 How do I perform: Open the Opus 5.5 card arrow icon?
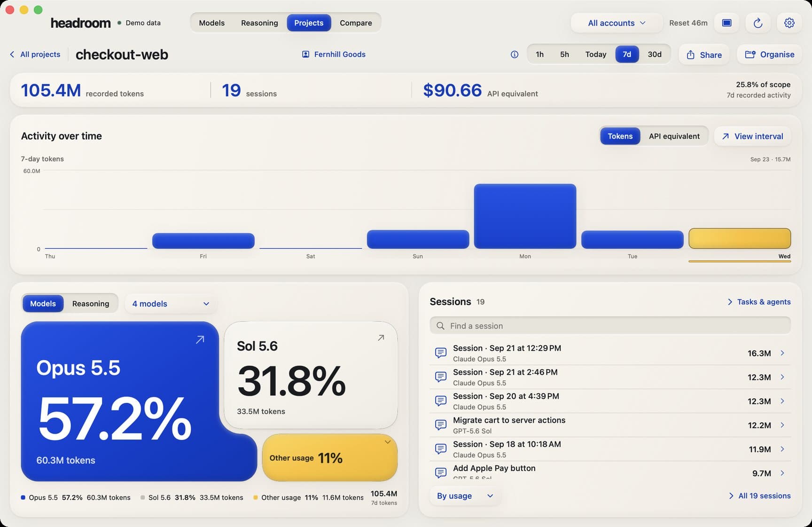tap(200, 339)
